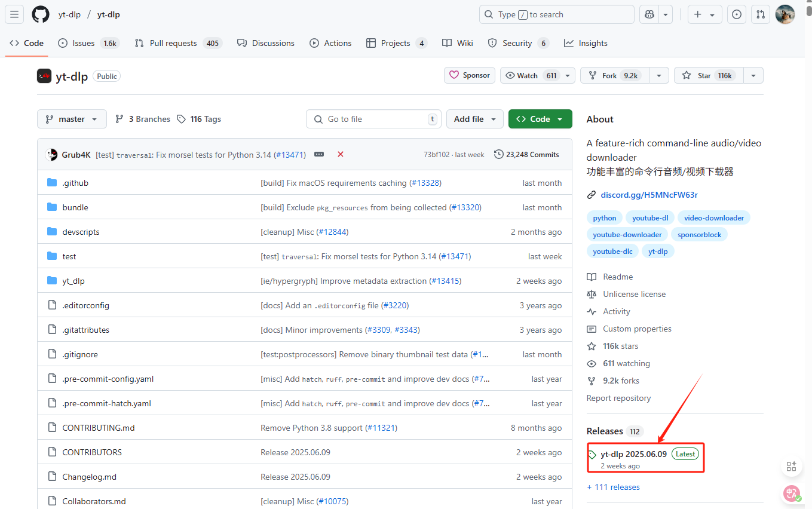
Task: Click the yt-dlp repository logo image
Action: click(x=44, y=76)
